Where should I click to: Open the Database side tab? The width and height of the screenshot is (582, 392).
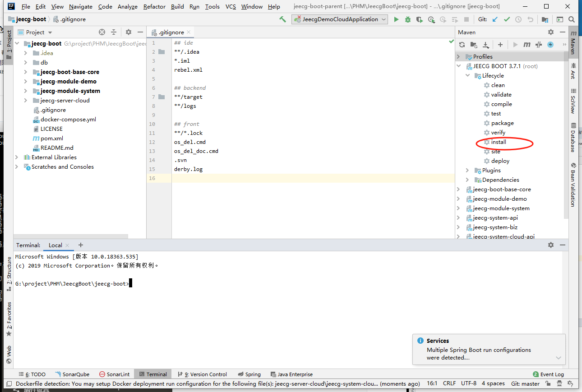(573, 137)
